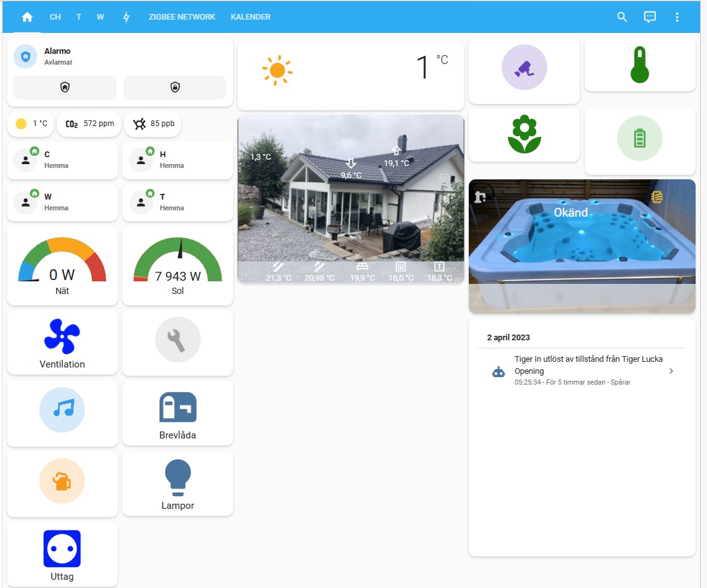The image size is (707, 588).
Task: Open person H Hemma card
Action: tap(177, 160)
